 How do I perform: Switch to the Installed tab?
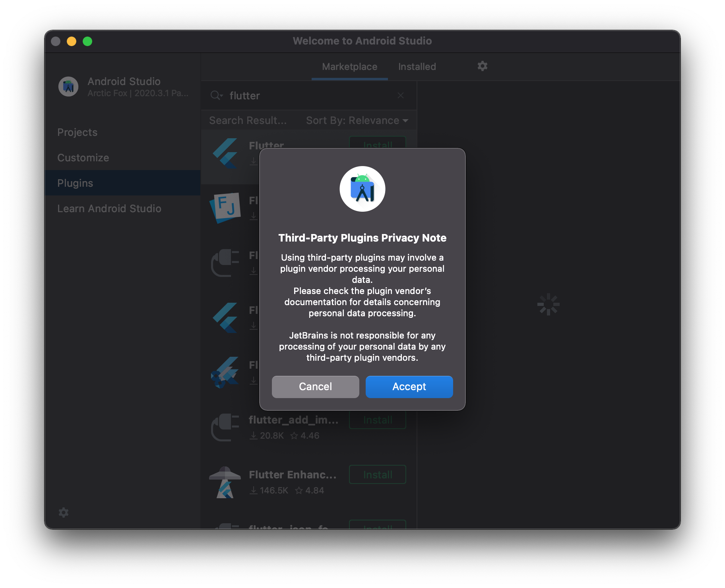(417, 67)
